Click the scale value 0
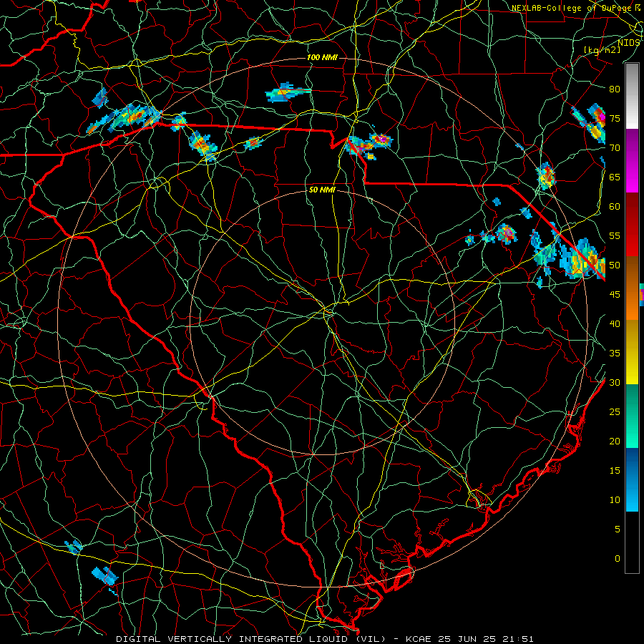Screen dimensions: 644x644 coord(618,559)
